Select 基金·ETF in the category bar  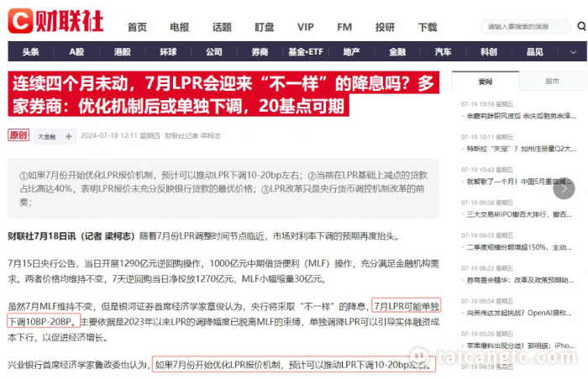306,52
